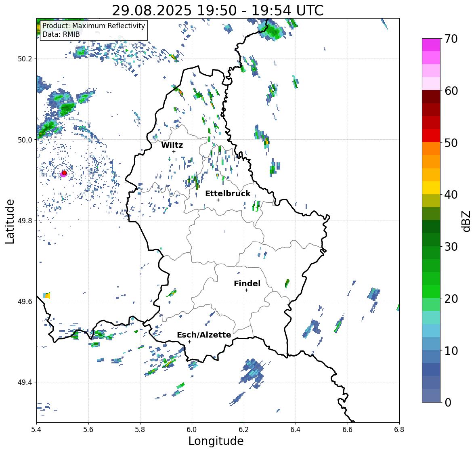The width and height of the screenshot is (476, 451).
Task: Click the dark green colorbar segment at 30 dBZ
Action: (431, 240)
